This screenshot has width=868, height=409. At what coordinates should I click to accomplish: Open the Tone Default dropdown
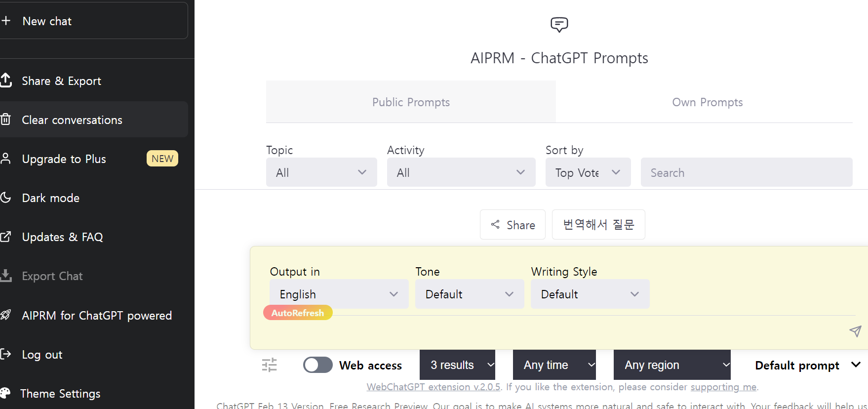(x=470, y=294)
